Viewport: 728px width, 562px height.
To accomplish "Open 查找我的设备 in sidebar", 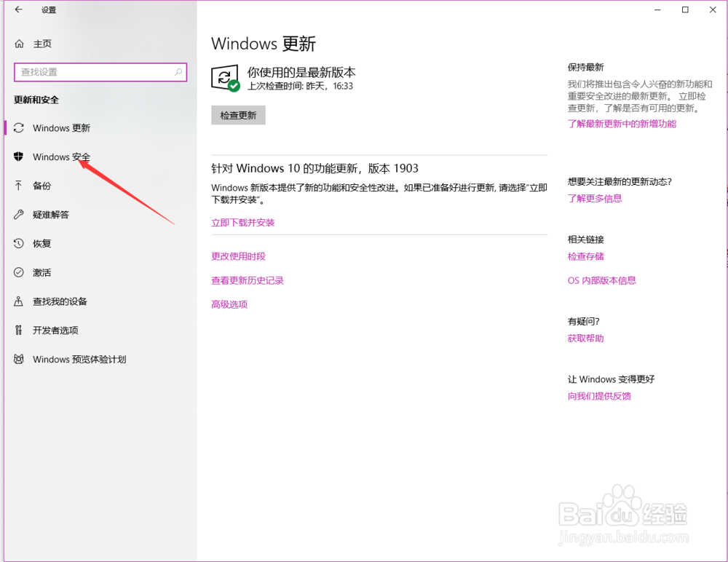I will tap(100, 301).
